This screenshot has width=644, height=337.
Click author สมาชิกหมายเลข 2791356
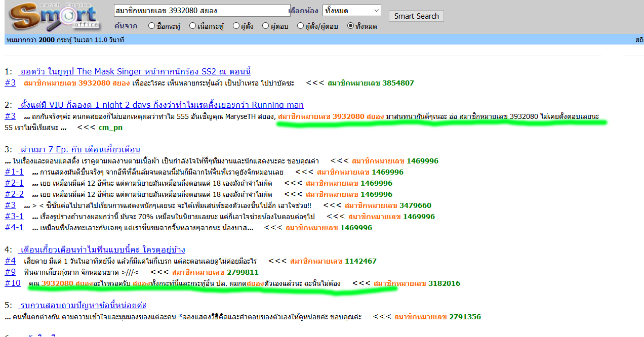(437, 317)
